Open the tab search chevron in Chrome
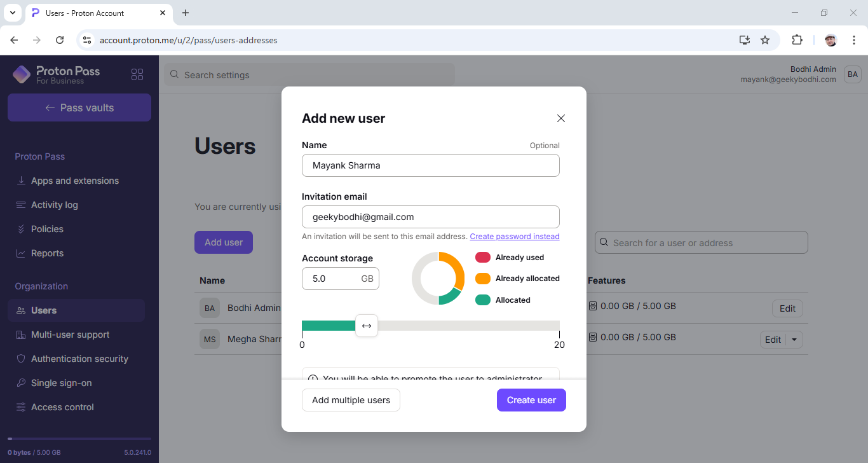Viewport: 868px width, 463px height. click(x=12, y=13)
